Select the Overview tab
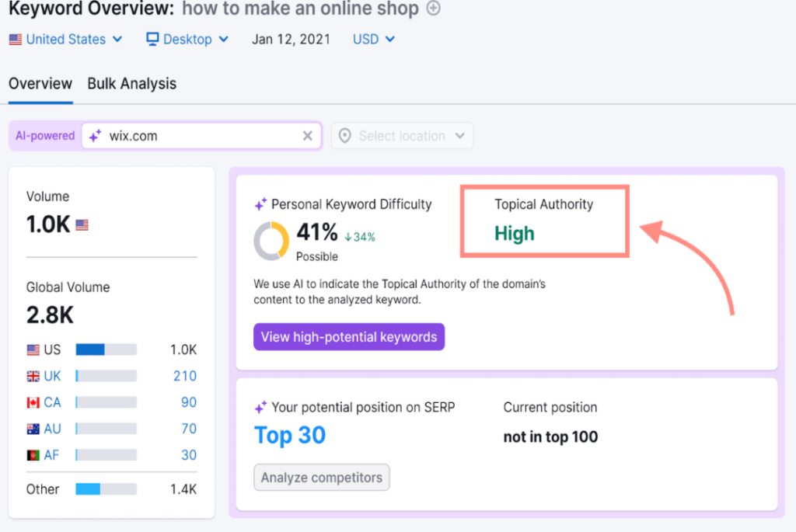 click(40, 84)
